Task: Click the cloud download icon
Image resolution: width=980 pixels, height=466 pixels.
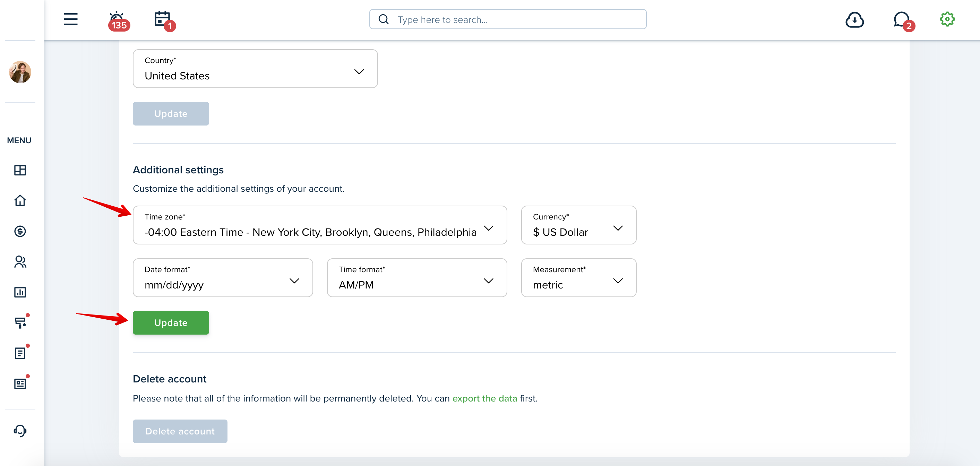Action: (x=854, y=19)
